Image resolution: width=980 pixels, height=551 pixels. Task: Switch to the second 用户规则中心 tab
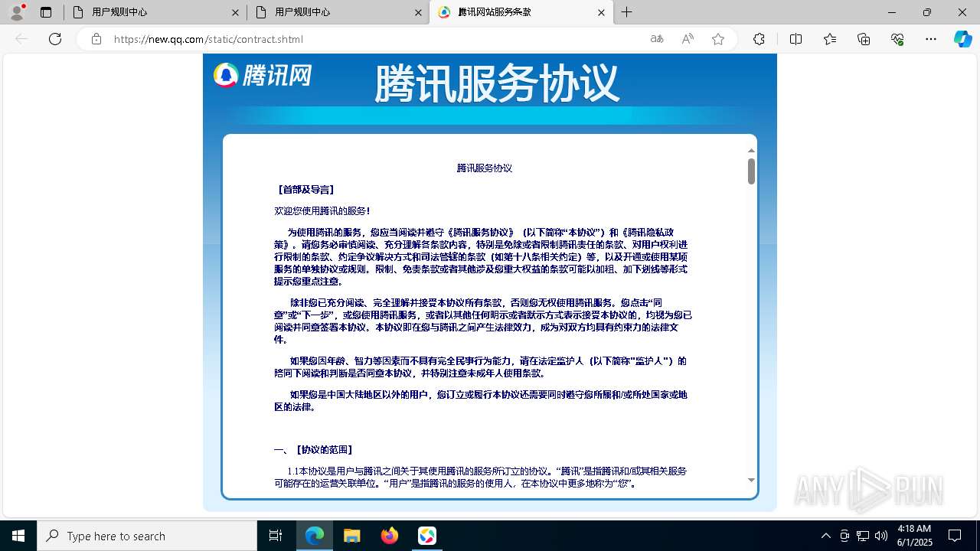coord(338,12)
